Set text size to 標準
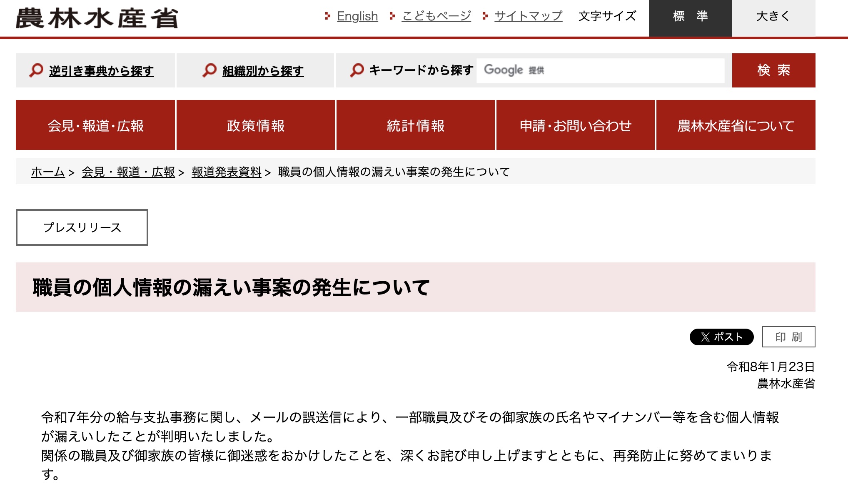The width and height of the screenshot is (848, 504). coord(690,17)
